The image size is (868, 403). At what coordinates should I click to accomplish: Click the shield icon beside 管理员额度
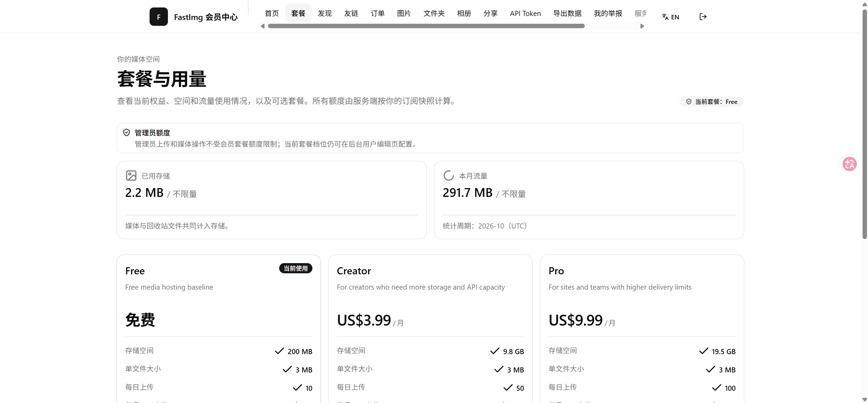pyautogui.click(x=127, y=132)
